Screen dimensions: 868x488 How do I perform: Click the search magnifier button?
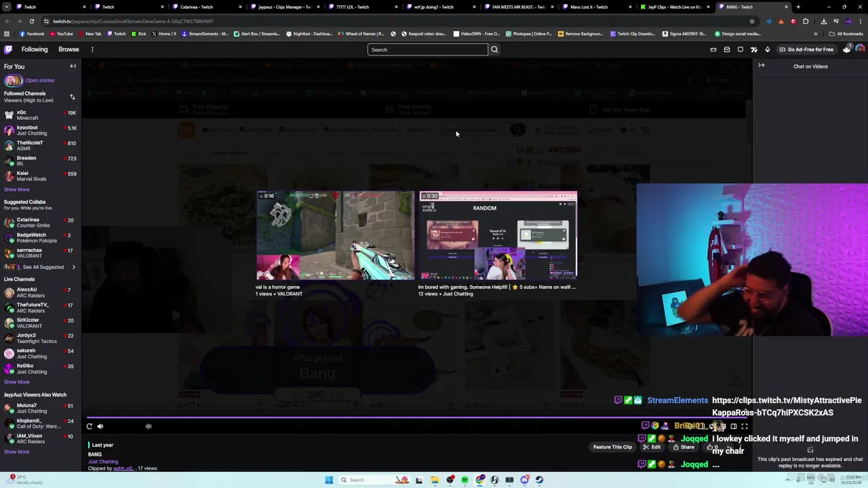(x=494, y=49)
